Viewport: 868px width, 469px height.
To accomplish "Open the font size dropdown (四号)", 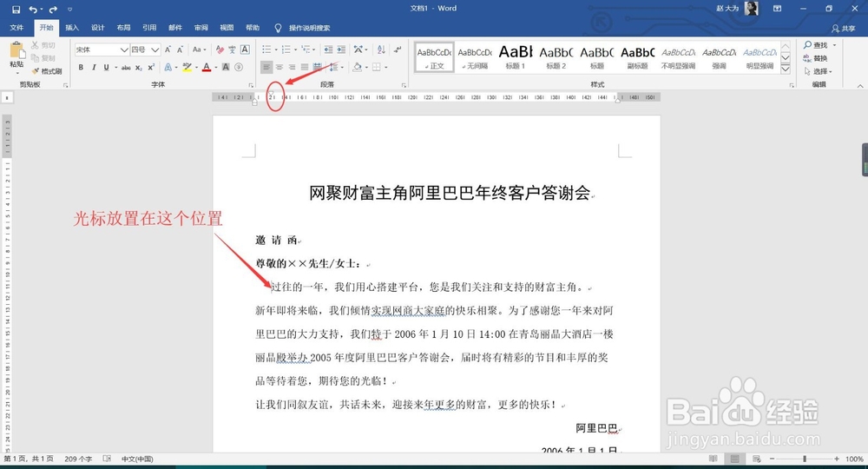I will click(155, 50).
